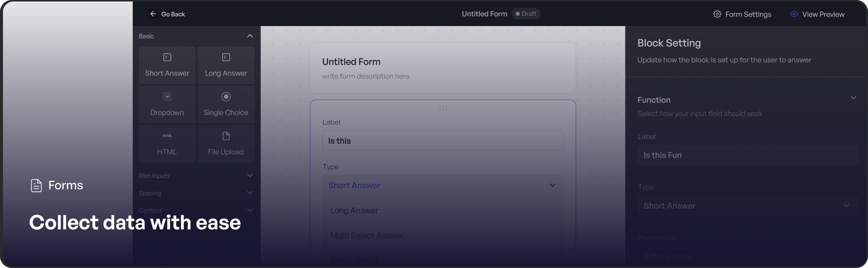Choose Multi Select Answer option
Viewport: 868px width, 268px height.
(x=367, y=235)
